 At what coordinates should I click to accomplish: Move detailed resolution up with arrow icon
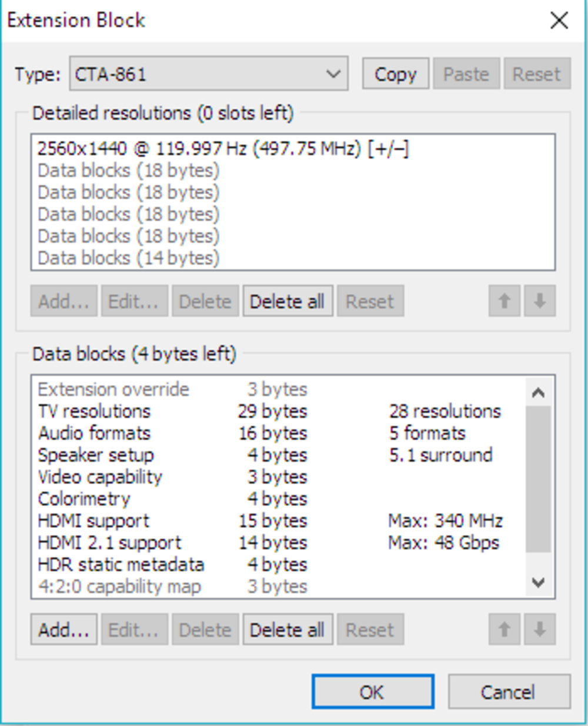click(x=504, y=302)
